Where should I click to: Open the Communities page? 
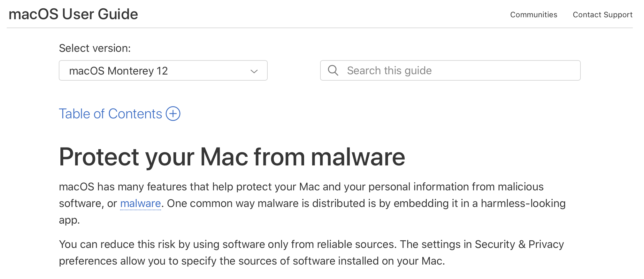pos(533,15)
